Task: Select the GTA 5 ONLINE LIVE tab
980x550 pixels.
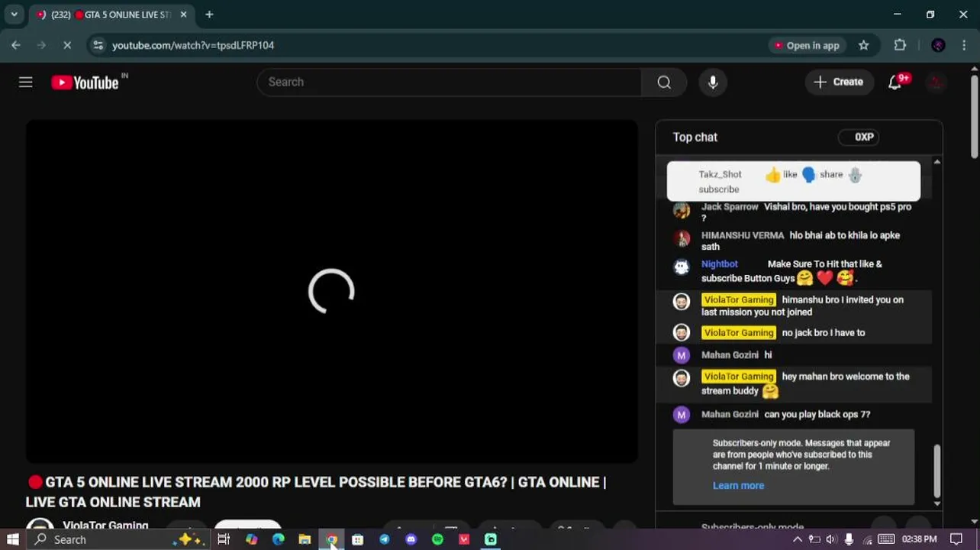Action: click(111, 15)
